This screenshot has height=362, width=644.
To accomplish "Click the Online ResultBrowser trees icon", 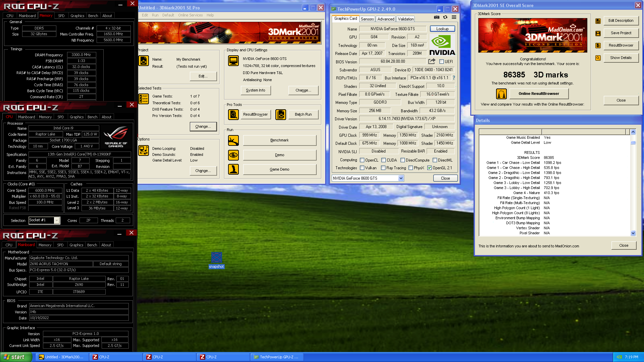I will coord(501,94).
